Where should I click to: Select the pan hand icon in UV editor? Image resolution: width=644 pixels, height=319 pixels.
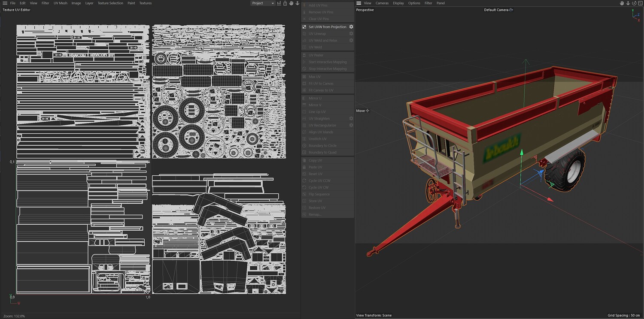[x=291, y=3]
